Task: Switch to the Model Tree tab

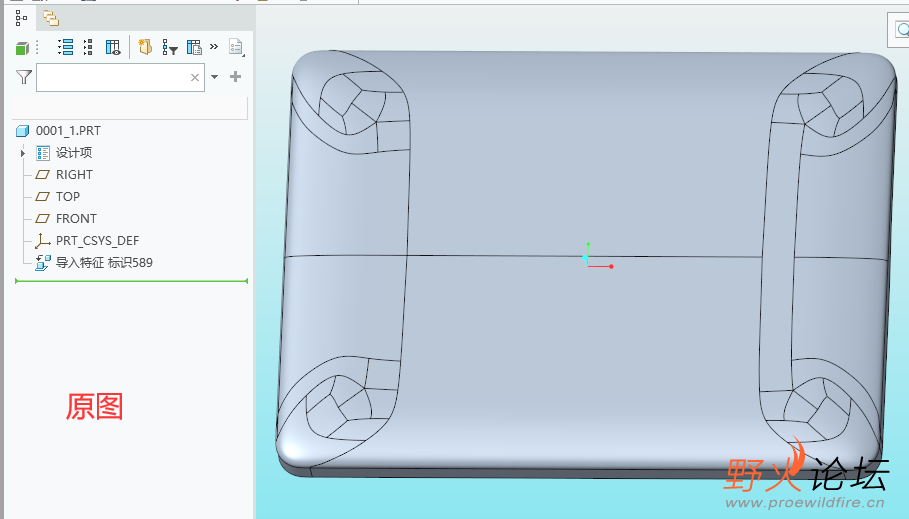Action: coord(21,19)
